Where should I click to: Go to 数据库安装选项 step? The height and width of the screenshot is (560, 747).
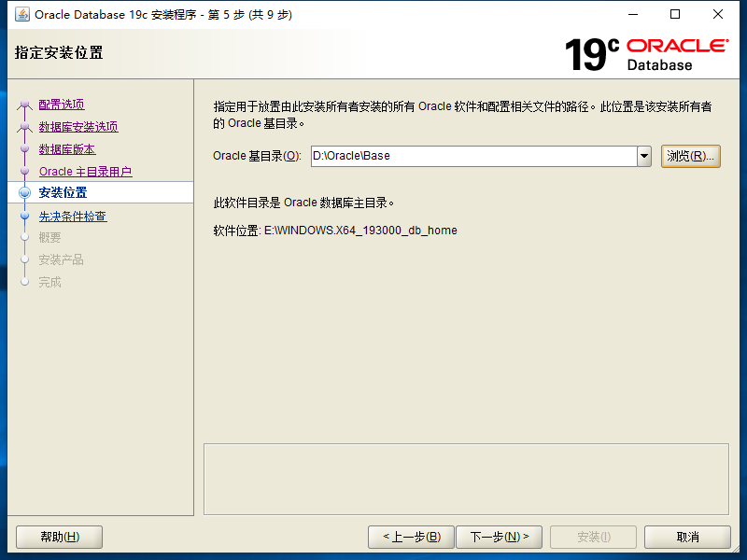coord(78,127)
